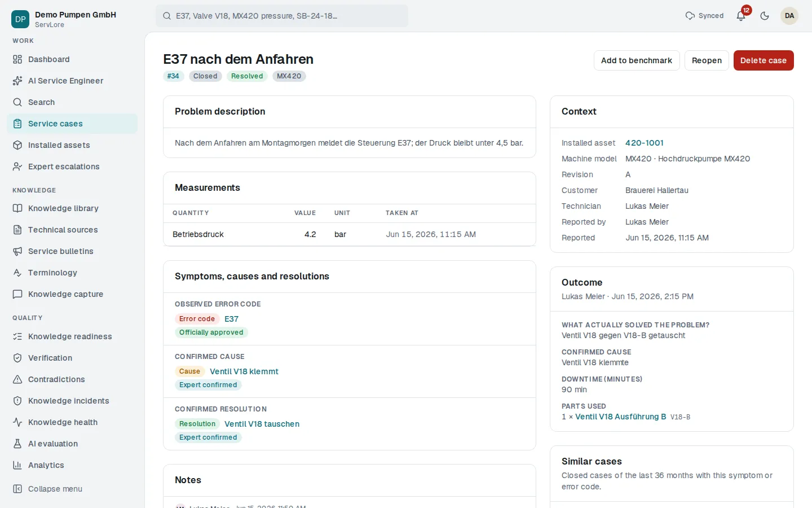Select the Installed assets cube icon

(x=17, y=145)
